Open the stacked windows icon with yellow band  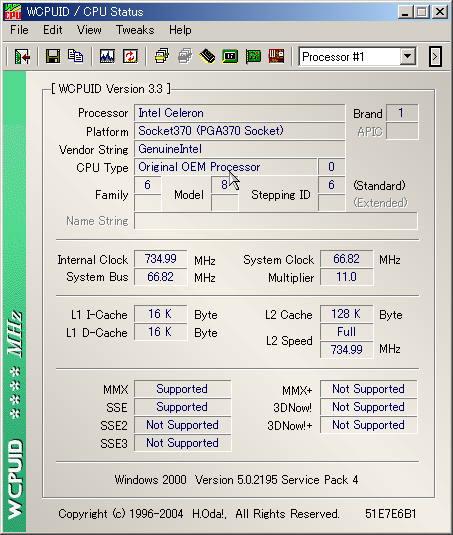coord(162,56)
